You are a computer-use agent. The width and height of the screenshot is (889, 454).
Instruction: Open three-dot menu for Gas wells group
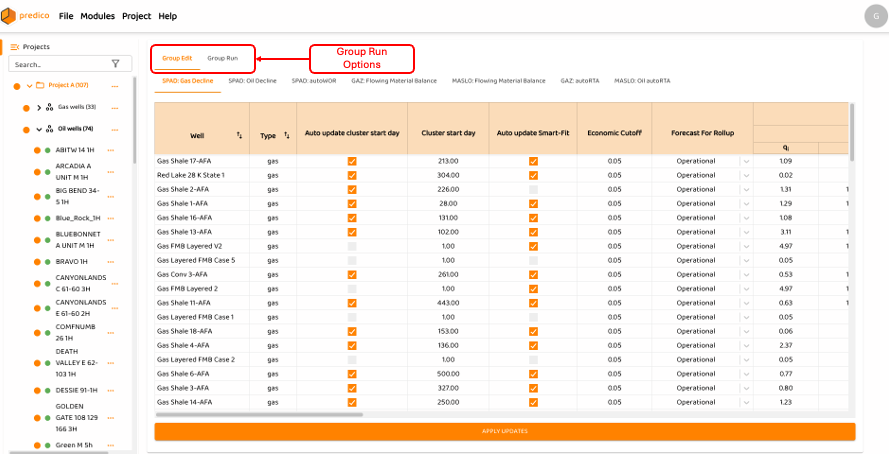[x=114, y=107]
